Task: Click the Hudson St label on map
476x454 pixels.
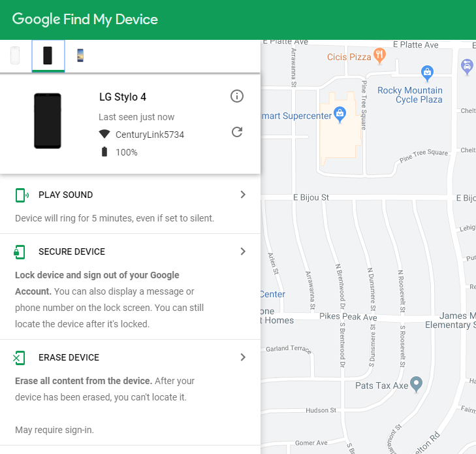Action: point(321,410)
